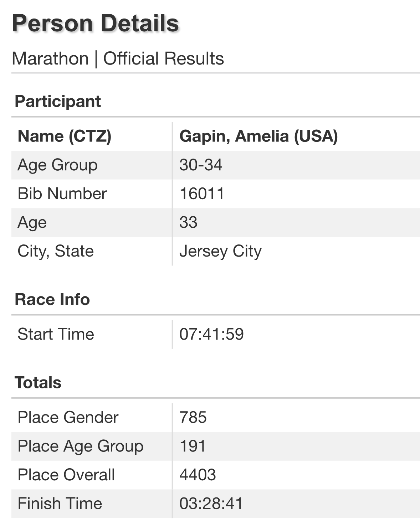
Task: Click the Race Info section header
Action: pos(52,299)
